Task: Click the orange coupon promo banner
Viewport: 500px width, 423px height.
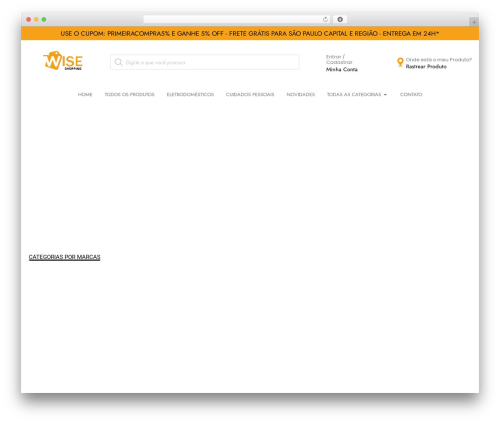Action: [250, 34]
